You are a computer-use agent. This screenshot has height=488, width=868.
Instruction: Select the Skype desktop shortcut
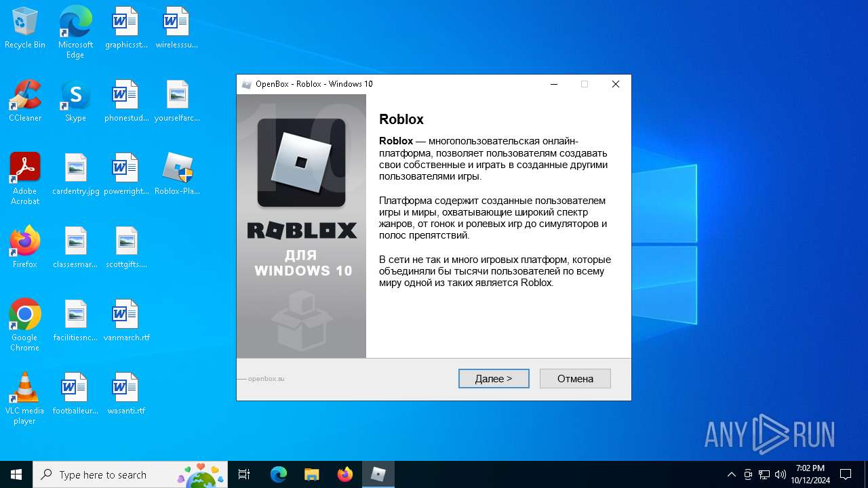[x=75, y=102]
